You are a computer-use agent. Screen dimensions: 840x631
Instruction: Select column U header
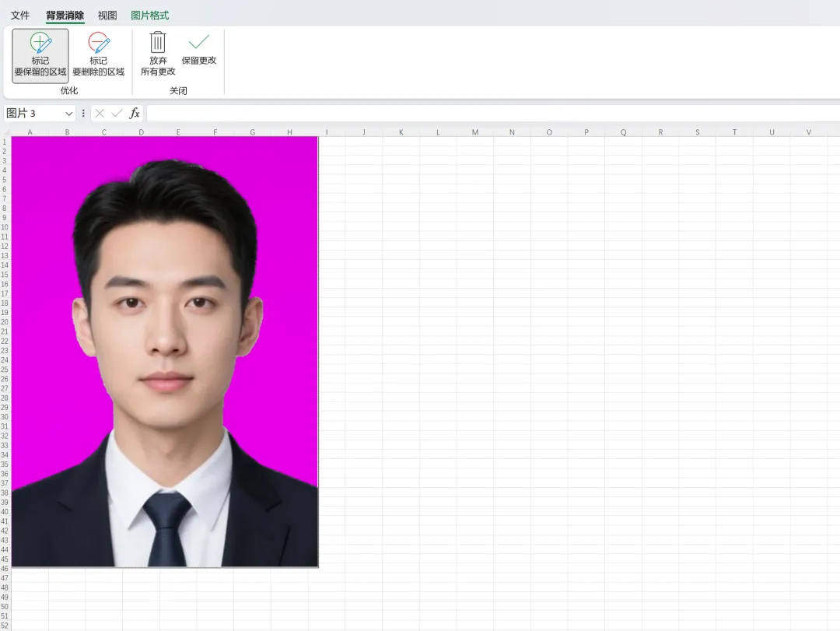click(x=772, y=132)
